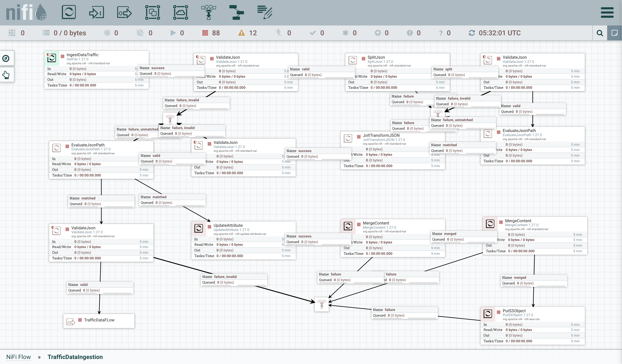Viewport: 622px width, 364px height.
Task: Select the 'matched' connection above lower-left ValidateJson
Action: tap(101, 201)
